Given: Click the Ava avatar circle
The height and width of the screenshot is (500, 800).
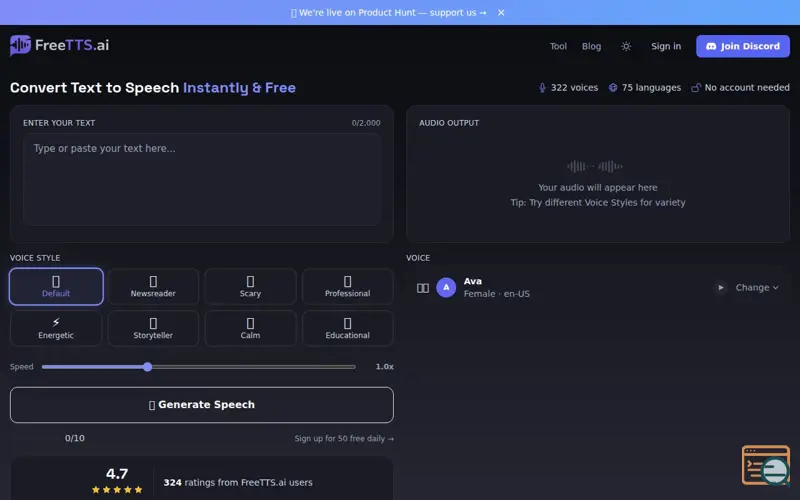Looking at the screenshot, I should 446,288.
